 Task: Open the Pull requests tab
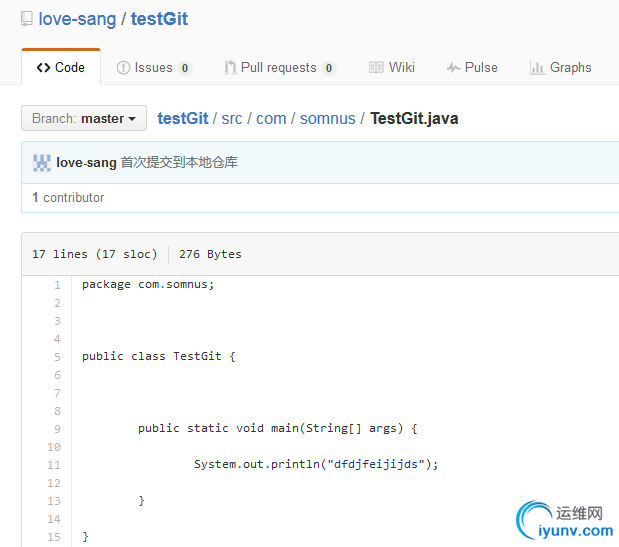(x=280, y=67)
